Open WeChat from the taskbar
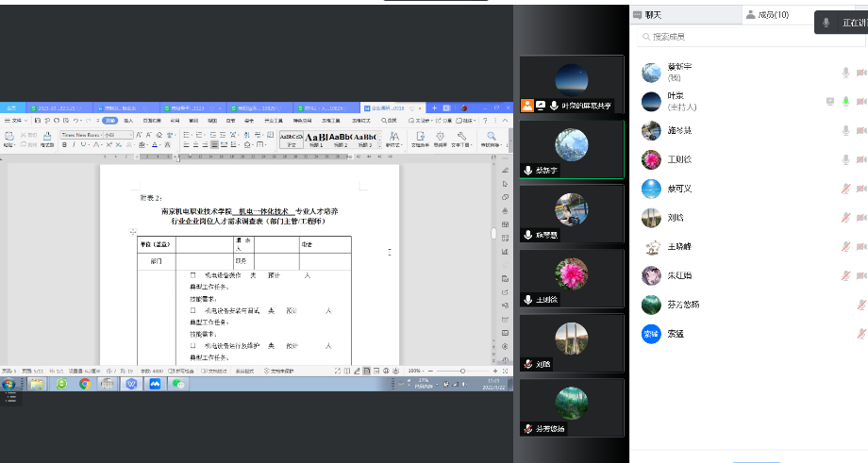The width and height of the screenshot is (868, 463). point(176,384)
